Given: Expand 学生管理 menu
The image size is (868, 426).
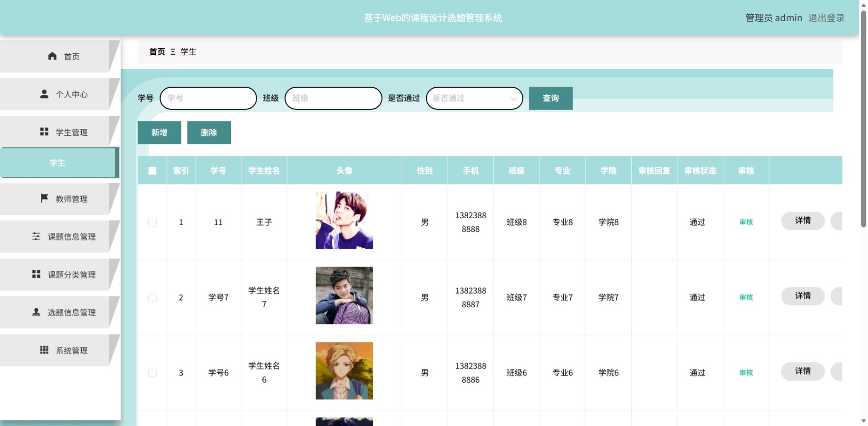Looking at the screenshot, I should [59, 132].
